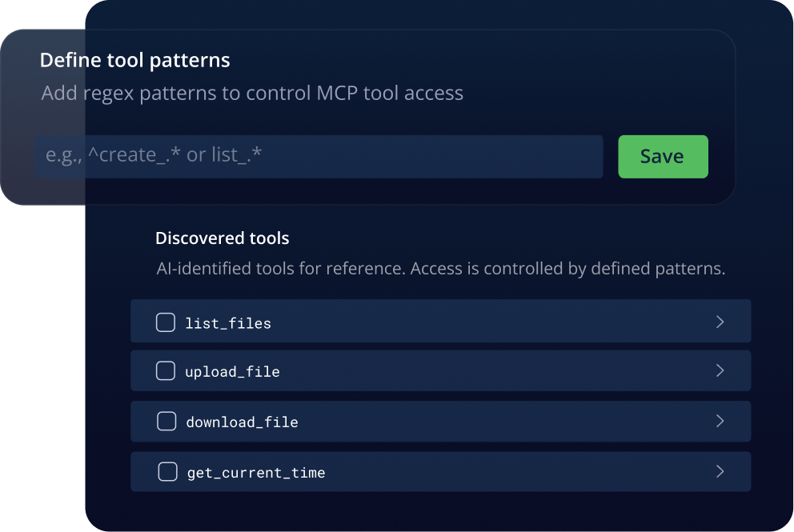This screenshot has height=532, width=794.
Task: Check the list_files checkbox
Action: click(166, 322)
